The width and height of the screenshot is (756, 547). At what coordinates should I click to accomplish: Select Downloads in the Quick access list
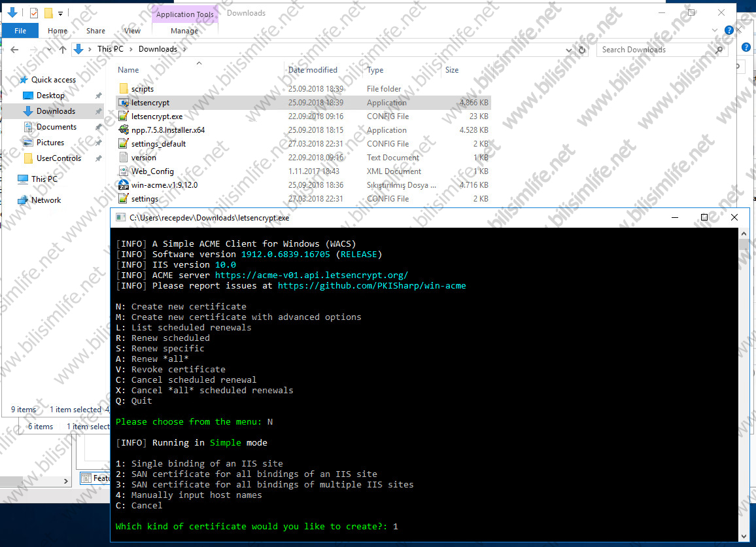[56, 111]
